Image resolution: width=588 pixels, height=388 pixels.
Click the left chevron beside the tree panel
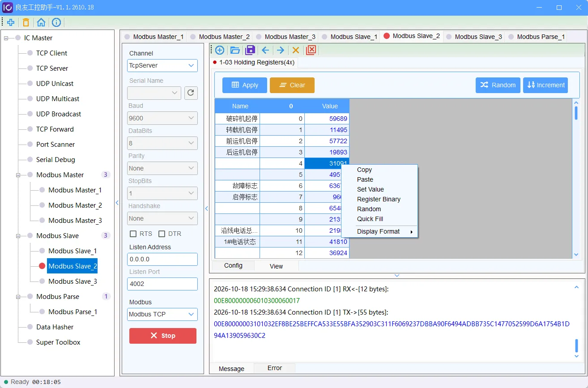tap(117, 203)
